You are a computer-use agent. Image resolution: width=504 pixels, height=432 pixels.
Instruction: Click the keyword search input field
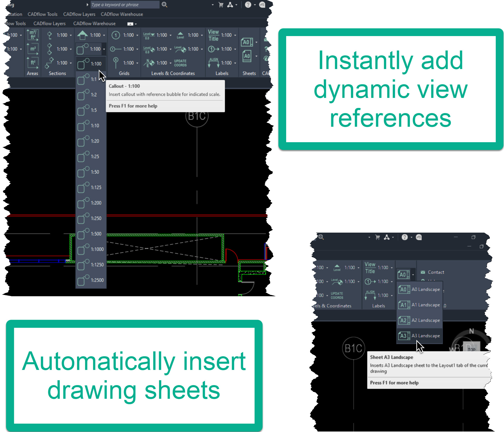coord(125,5)
